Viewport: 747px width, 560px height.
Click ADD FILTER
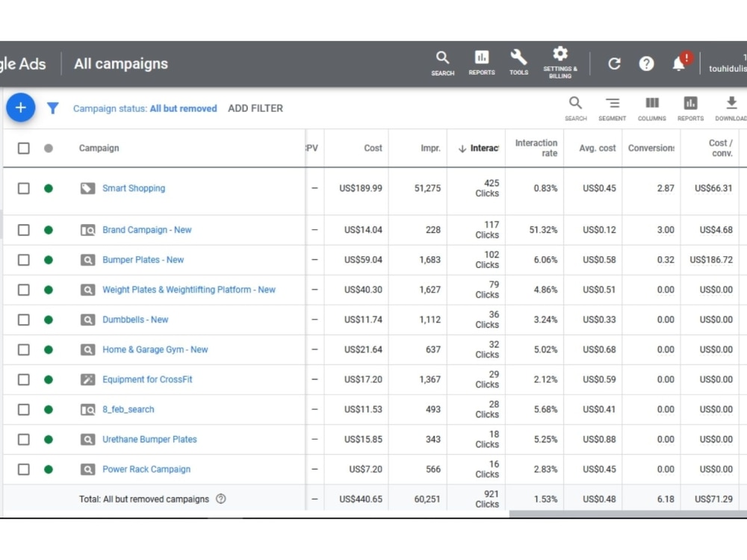point(255,108)
